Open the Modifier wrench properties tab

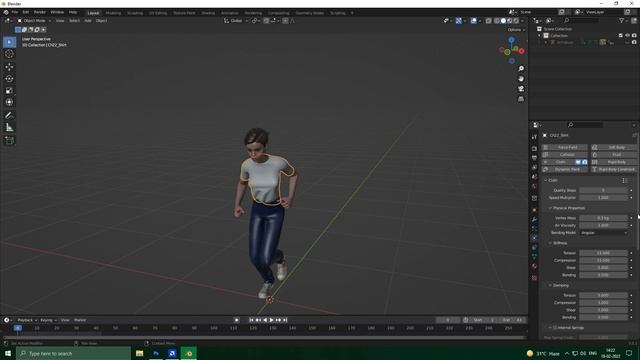[x=534, y=220]
